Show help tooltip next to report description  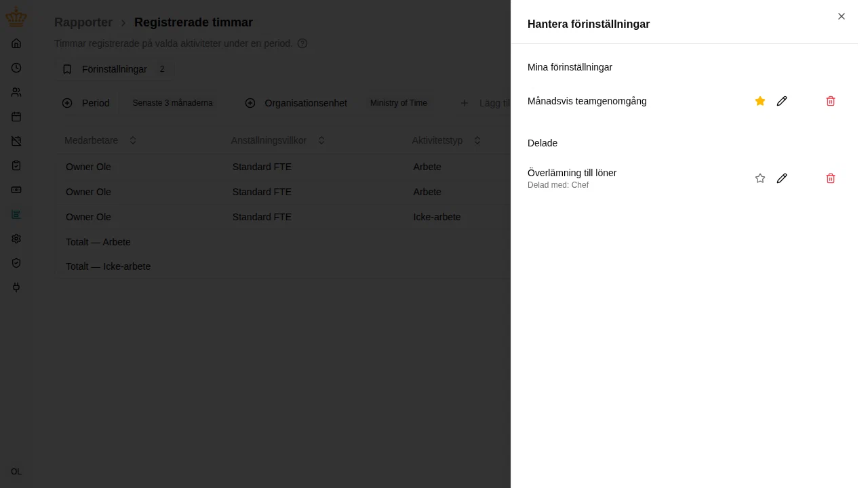coord(302,43)
